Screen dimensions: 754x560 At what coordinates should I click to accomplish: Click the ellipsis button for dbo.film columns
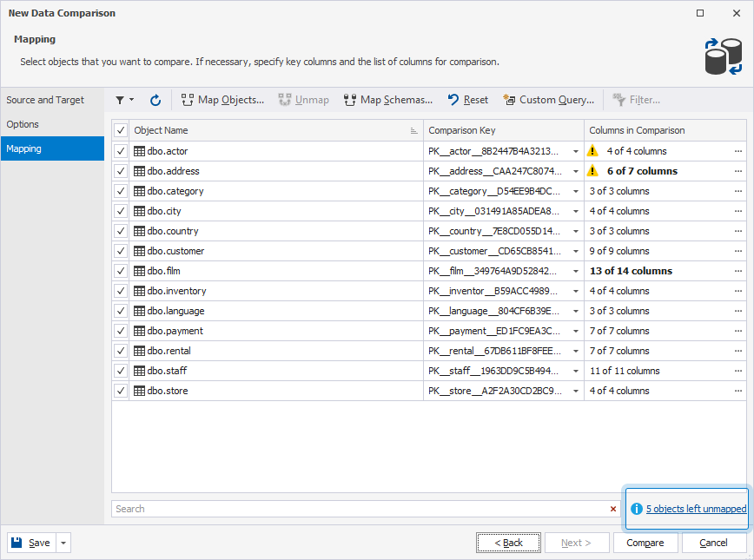[738, 271]
